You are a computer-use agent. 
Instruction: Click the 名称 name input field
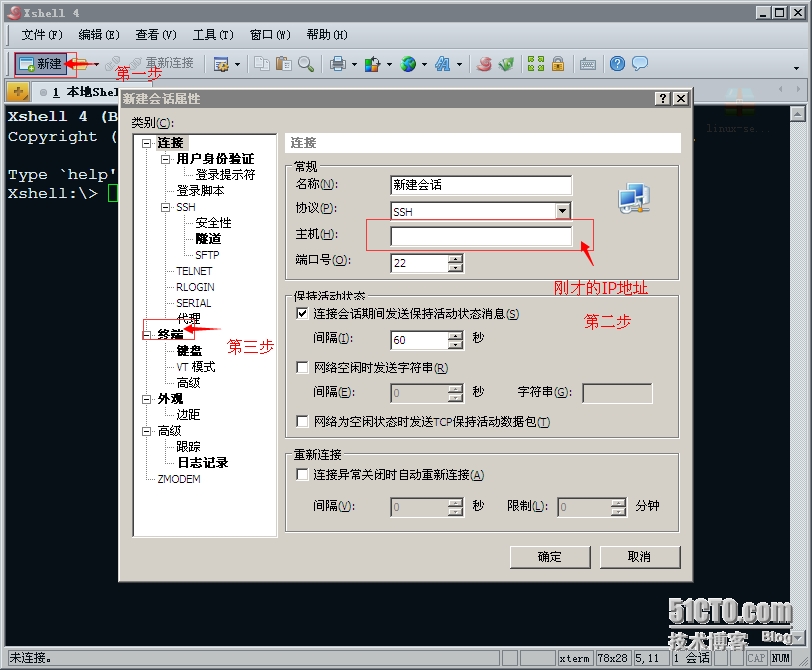[481, 185]
